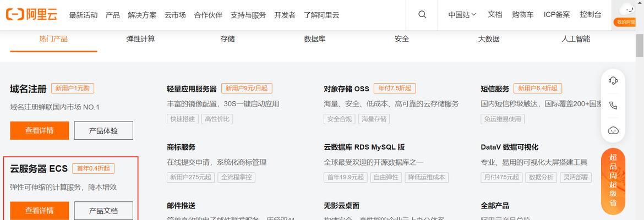
Task: Click 查看详情 under 域名注册
Action: 40,130
